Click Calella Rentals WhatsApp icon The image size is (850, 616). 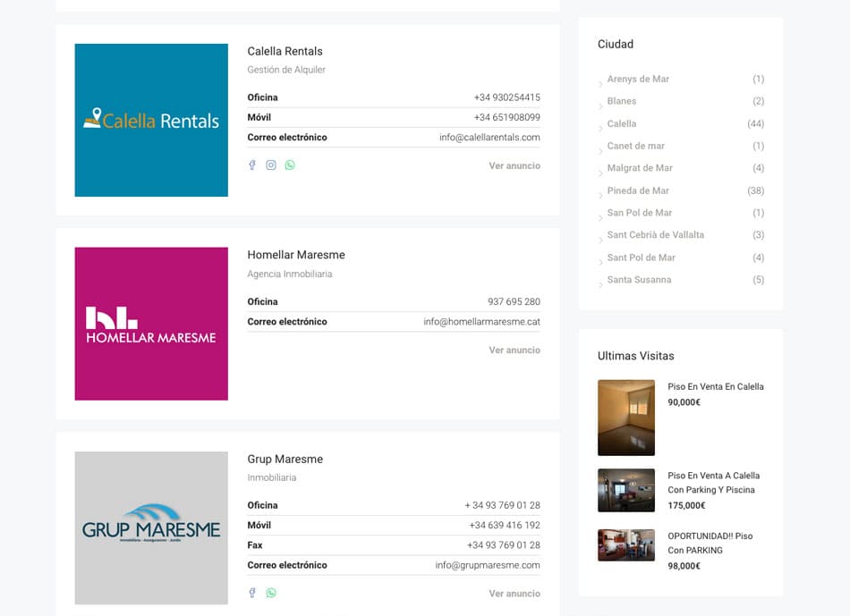tap(290, 165)
